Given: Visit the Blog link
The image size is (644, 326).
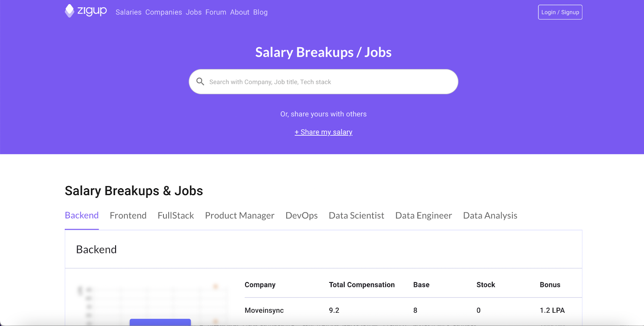Looking at the screenshot, I should [260, 12].
